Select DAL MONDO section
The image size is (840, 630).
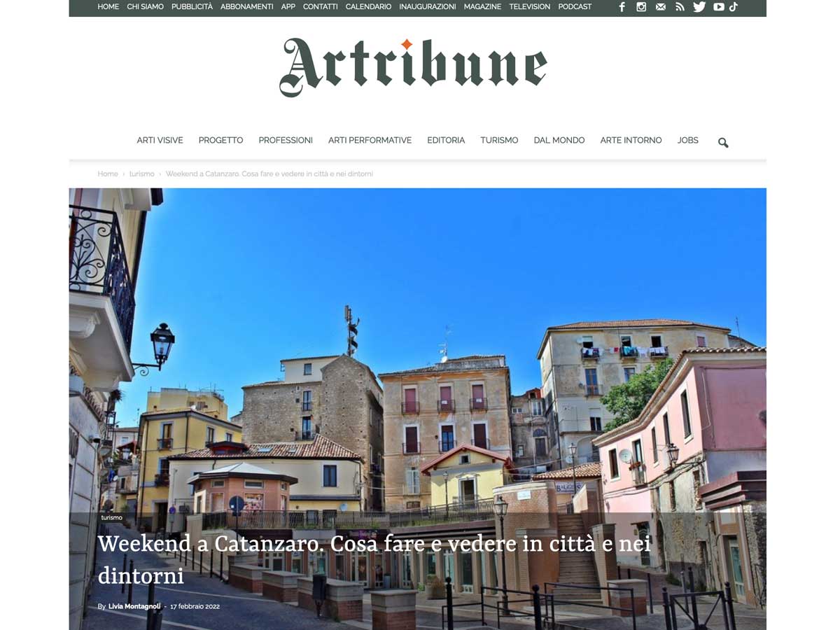point(559,141)
